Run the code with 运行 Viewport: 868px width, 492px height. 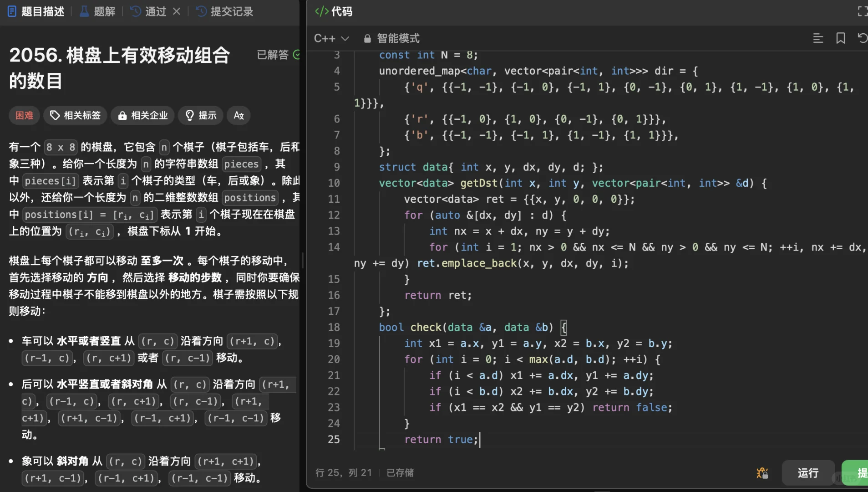click(808, 473)
